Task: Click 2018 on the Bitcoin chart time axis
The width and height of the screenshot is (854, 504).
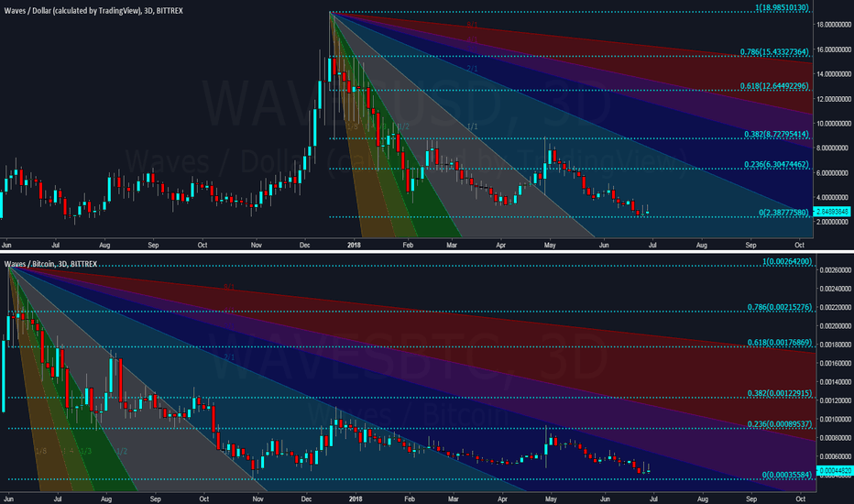Action: 356,499
